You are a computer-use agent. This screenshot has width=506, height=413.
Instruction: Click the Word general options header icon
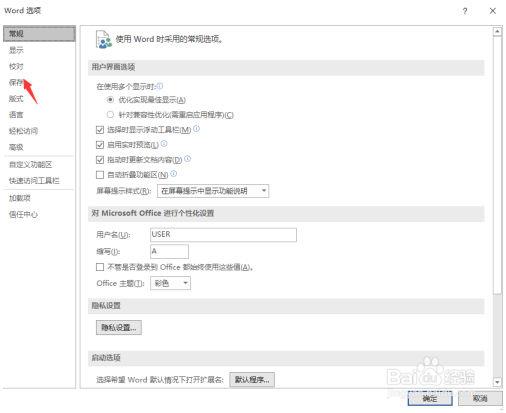(x=104, y=39)
